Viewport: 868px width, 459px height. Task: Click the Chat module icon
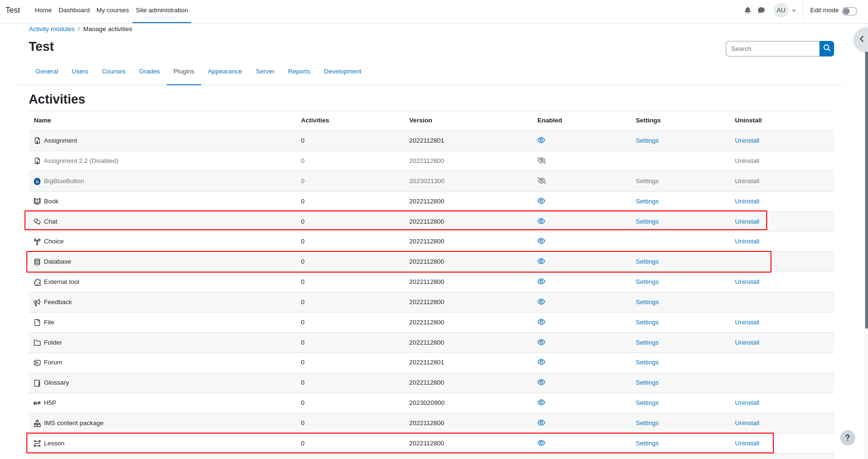(37, 222)
